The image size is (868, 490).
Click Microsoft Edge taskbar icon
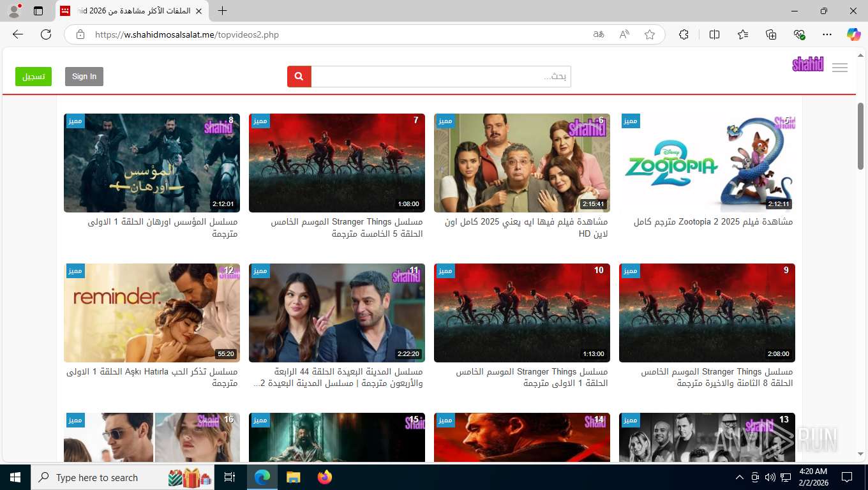[x=262, y=477]
